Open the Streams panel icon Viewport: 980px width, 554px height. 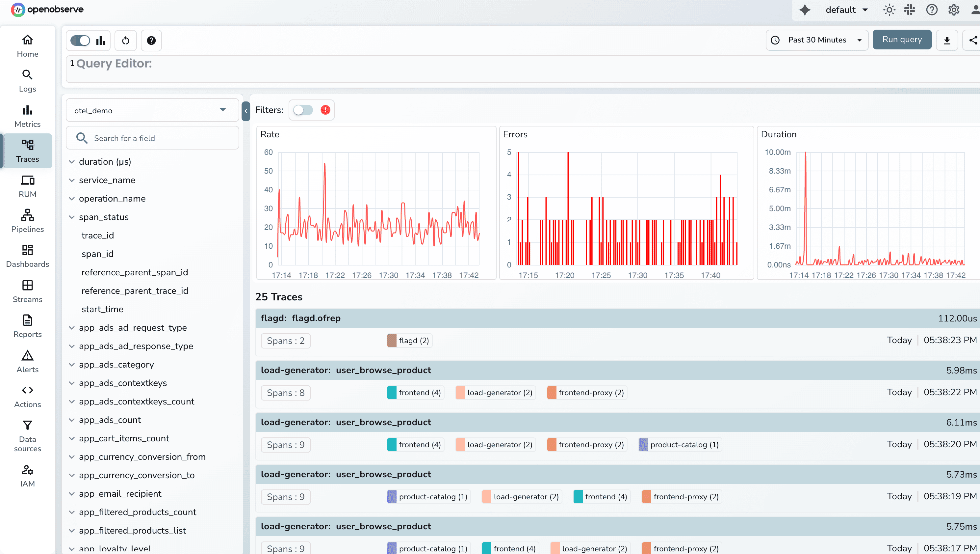point(27,285)
